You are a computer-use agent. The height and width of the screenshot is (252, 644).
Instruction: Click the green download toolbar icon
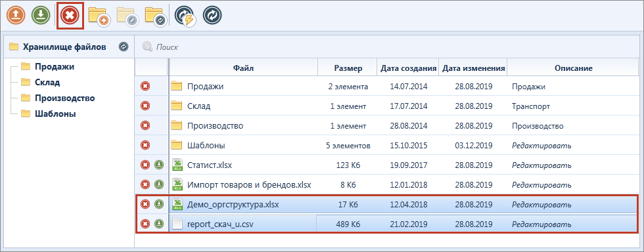click(40, 16)
